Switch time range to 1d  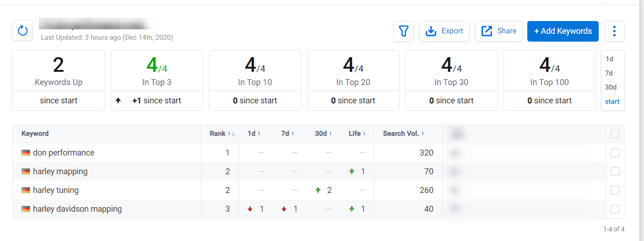[609, 59]
